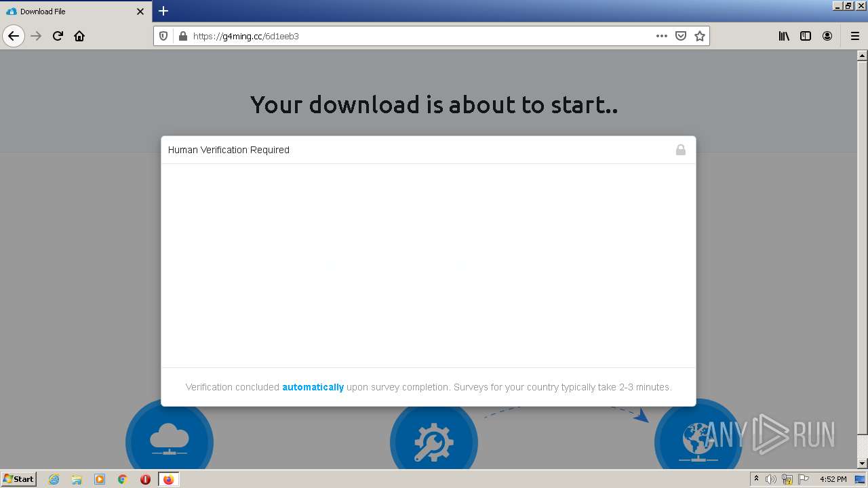Go back to the previous page
Viewport: 868px width, 488px height.
click(x=14, y=36)
